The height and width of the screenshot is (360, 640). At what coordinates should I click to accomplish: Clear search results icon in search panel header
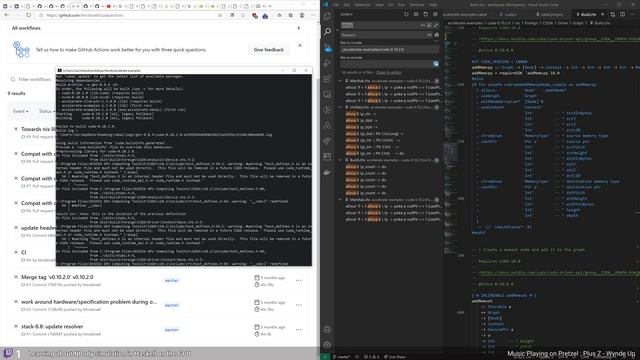(416, 14)
